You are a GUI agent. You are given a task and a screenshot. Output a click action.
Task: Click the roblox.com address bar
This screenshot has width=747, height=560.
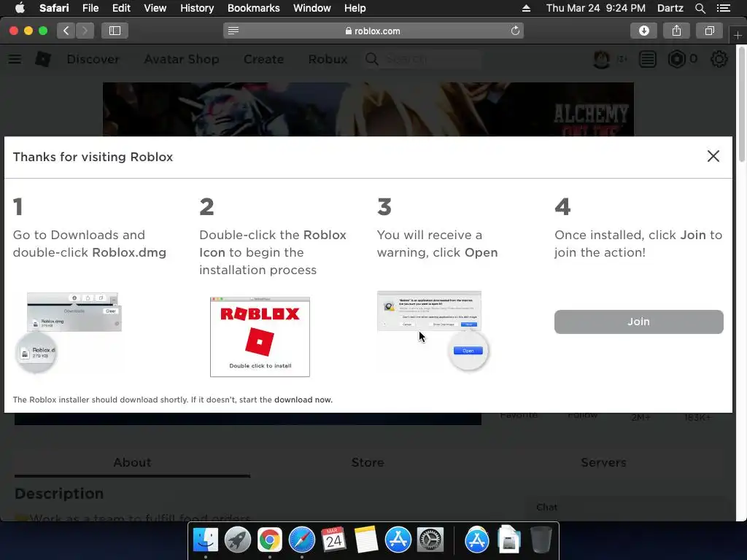[x=373, y=31]
